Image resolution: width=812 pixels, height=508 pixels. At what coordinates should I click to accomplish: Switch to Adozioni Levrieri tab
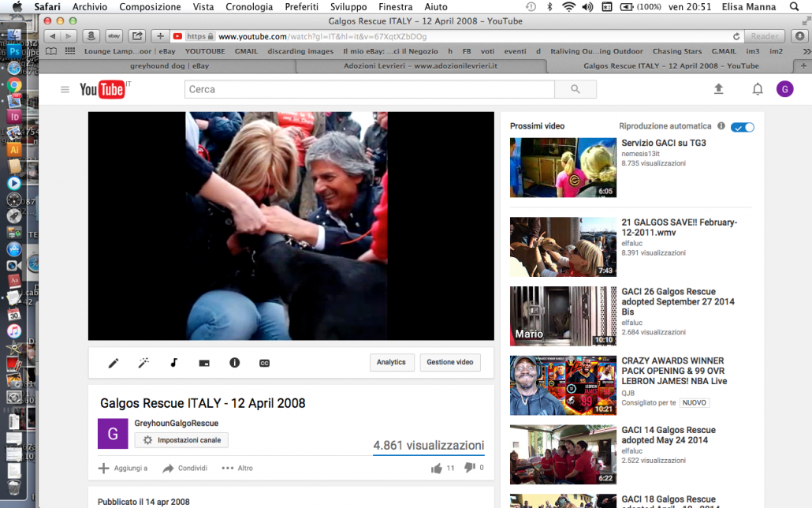420,65
